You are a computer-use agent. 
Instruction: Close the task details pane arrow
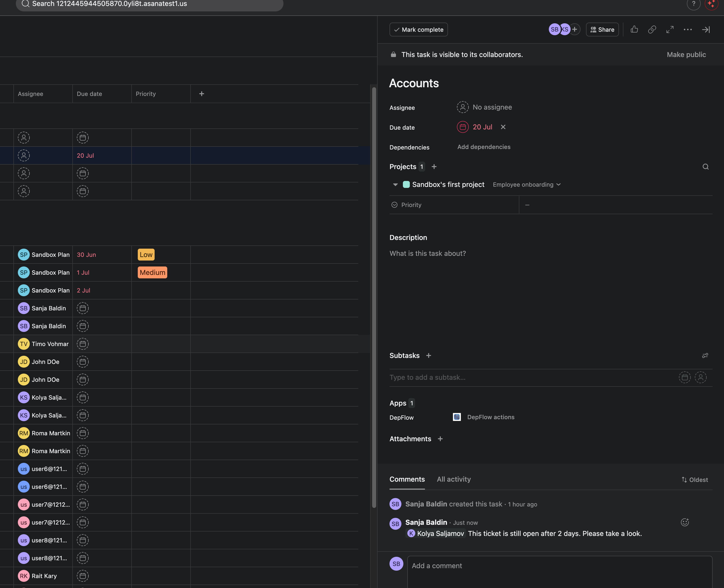(706, 29)
